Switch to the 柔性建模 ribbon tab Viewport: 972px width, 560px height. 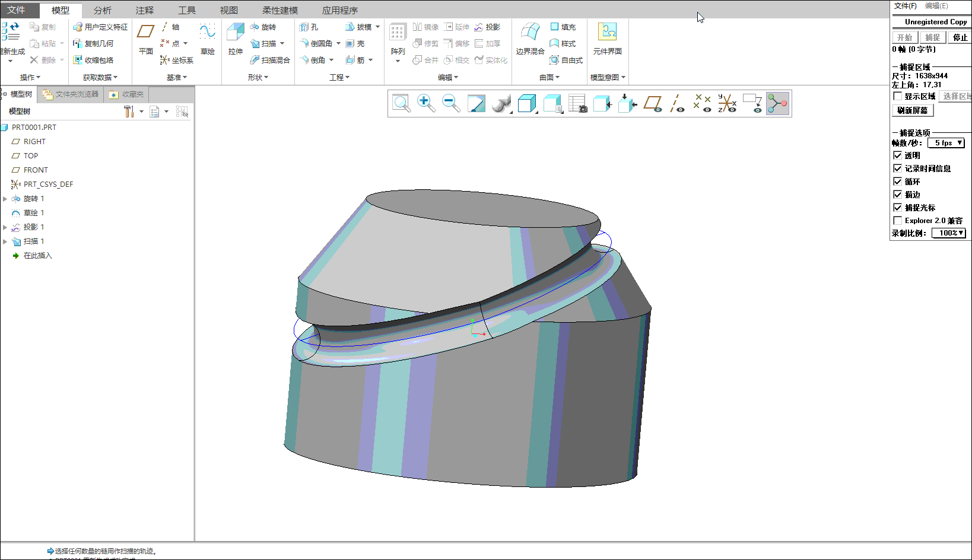(x=280, y=10)
